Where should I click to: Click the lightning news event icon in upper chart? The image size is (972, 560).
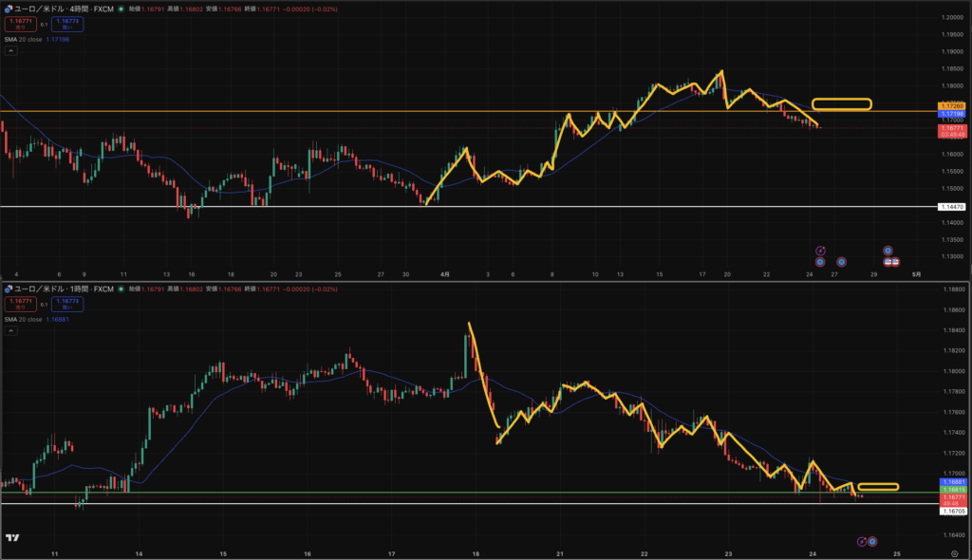[x=821, y=251]
